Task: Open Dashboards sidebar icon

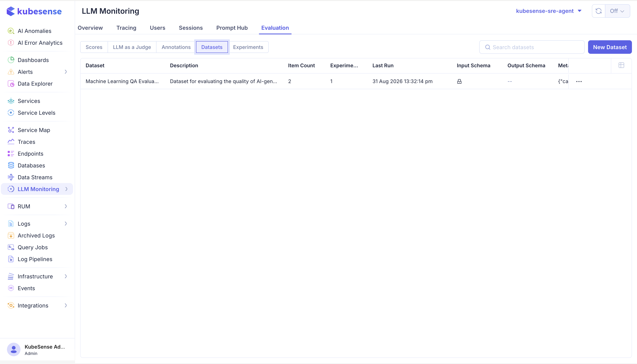Action: pos(11,60)
